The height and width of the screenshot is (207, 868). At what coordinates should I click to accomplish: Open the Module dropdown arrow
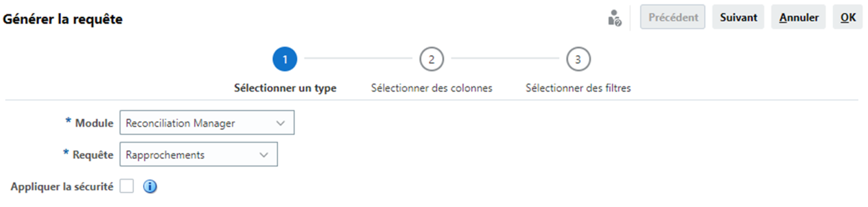click(281, 123)
